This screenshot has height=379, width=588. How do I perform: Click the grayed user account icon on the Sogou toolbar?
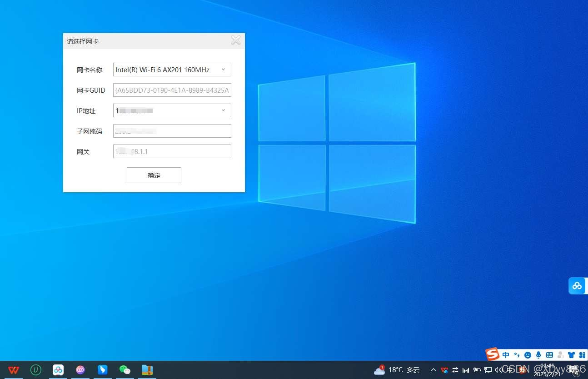[560, 355]
